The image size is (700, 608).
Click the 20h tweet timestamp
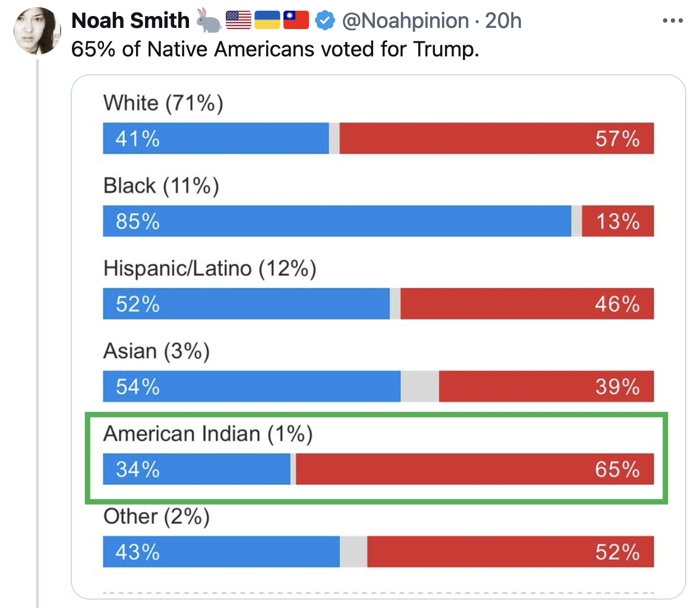click(x=503, y=21)
